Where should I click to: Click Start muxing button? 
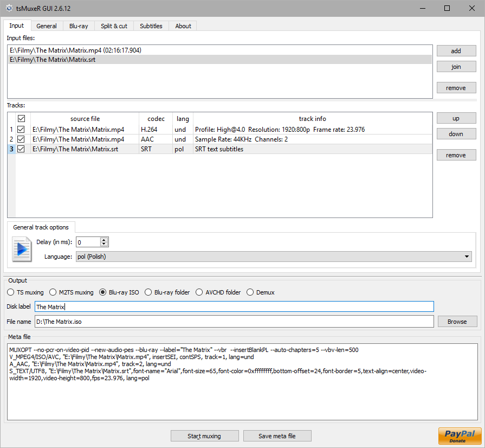pyautogui.click(x=204, y=436)
